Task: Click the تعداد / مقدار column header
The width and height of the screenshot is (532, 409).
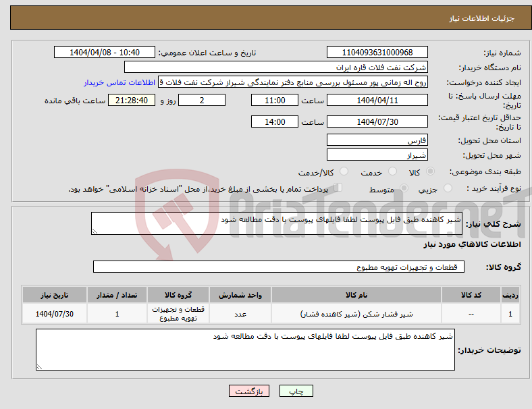Action: [117, 295]
